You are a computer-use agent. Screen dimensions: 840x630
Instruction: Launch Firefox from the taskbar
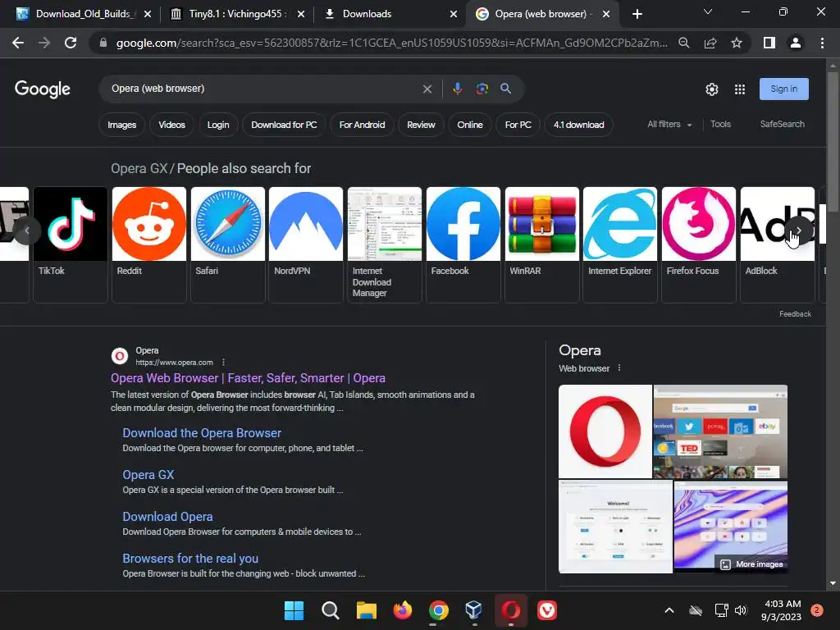tap(402, 610)
